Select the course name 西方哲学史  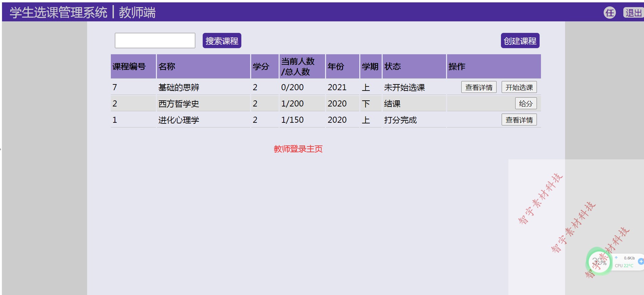tap(179, 104)
